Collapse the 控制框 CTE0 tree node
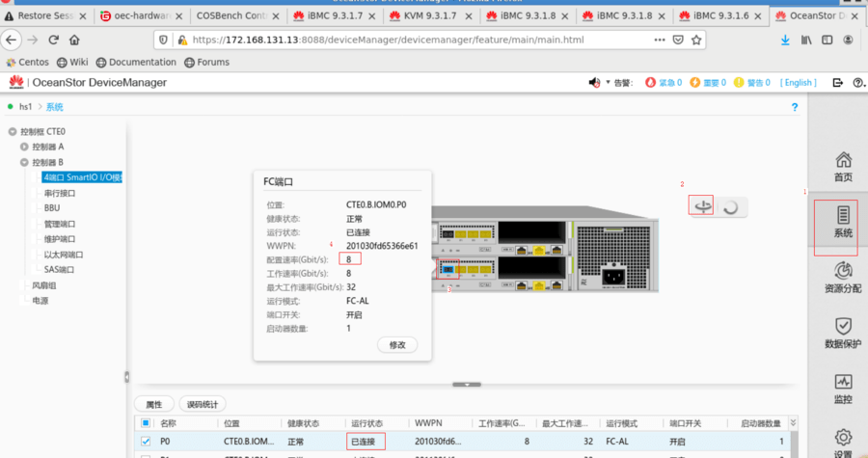 (13, 131)
